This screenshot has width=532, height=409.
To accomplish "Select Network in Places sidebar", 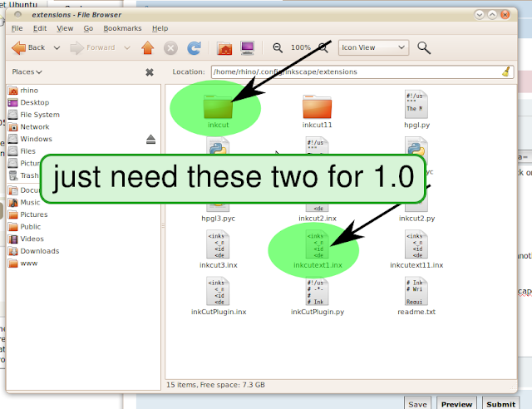I will pyautogui.click(x=29, y=127).
